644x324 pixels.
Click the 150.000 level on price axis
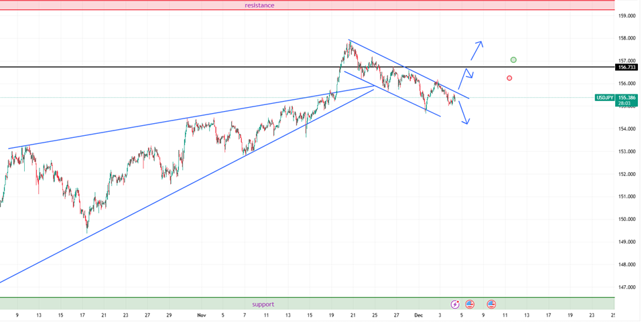(627, 219)
